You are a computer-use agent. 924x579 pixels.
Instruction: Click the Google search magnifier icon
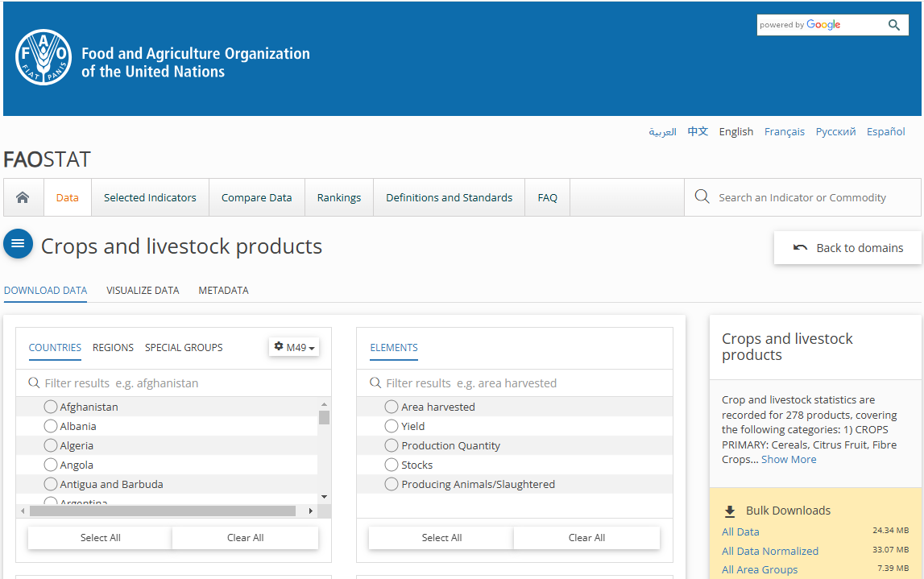pyautogui.click(x=894, y=25)
